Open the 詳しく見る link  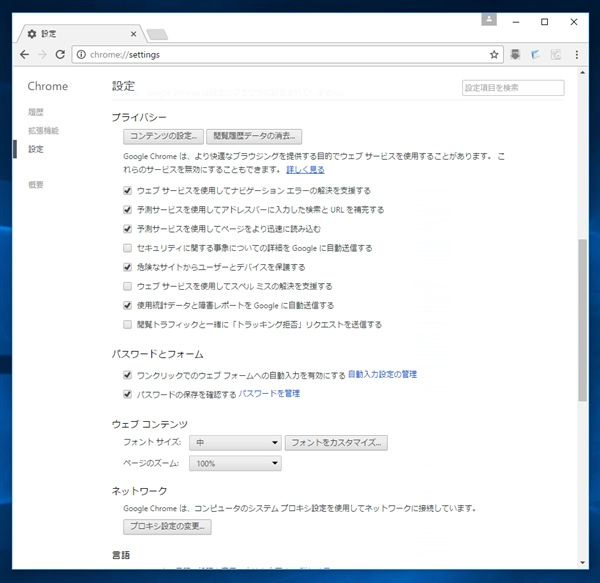[x=305, y=169]
